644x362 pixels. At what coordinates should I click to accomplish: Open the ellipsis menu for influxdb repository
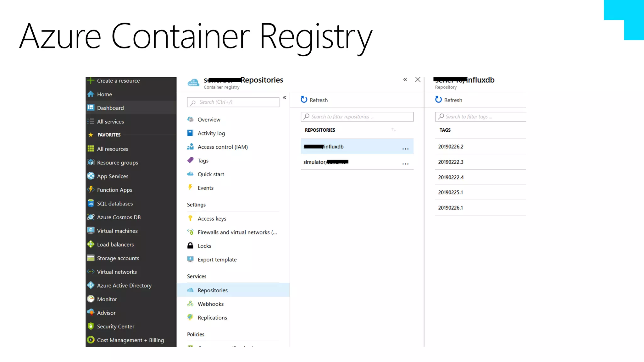click(405, 149)
